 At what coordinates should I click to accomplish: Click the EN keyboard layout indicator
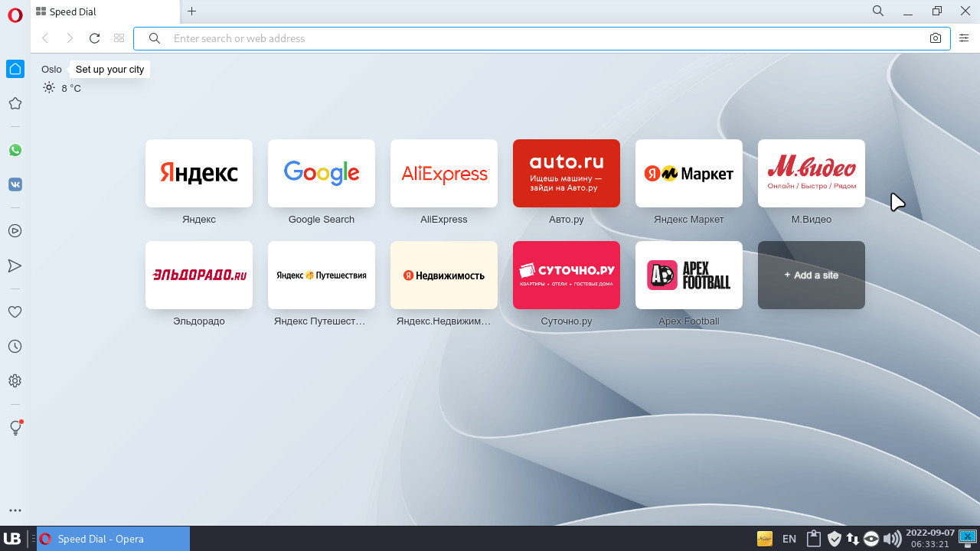(x=789, y=539)
